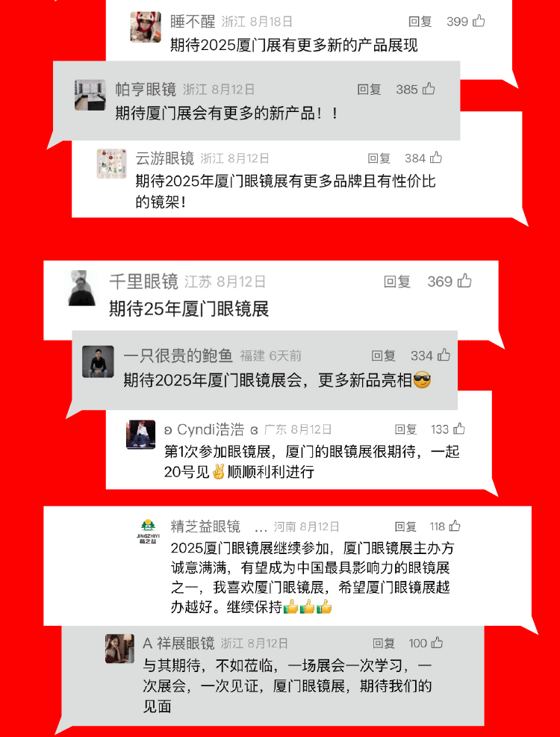Screen dimensions: 560x737
Task: Open the username 千里眼镜
Action: 144,282
